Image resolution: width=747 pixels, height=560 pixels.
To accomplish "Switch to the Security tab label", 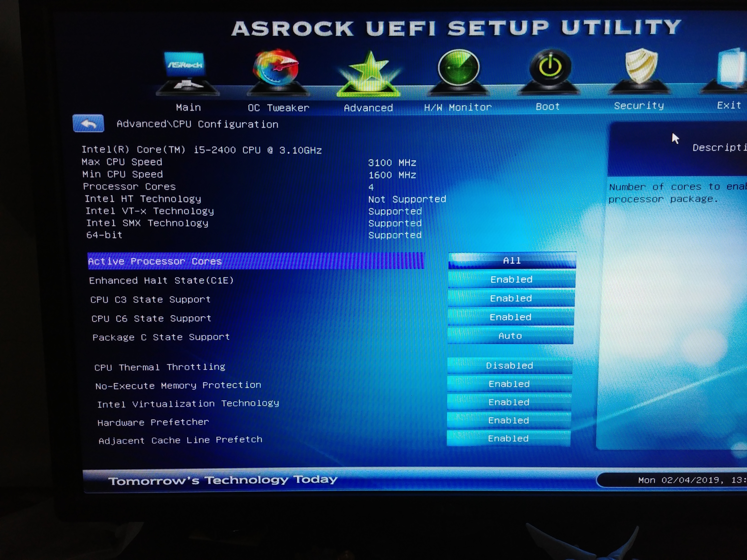I will click(639, 106).
